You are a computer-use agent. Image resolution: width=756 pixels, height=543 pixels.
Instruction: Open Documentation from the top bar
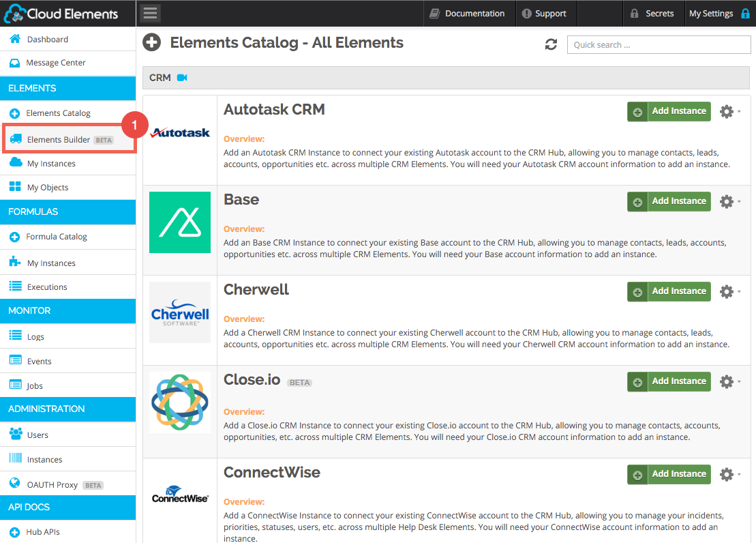tap(467, 14)
